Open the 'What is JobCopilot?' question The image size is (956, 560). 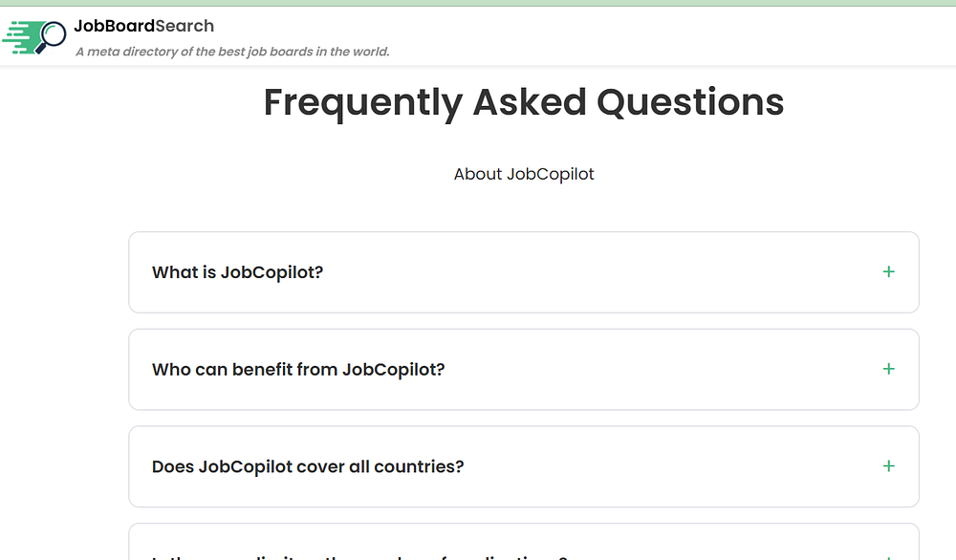237,272
